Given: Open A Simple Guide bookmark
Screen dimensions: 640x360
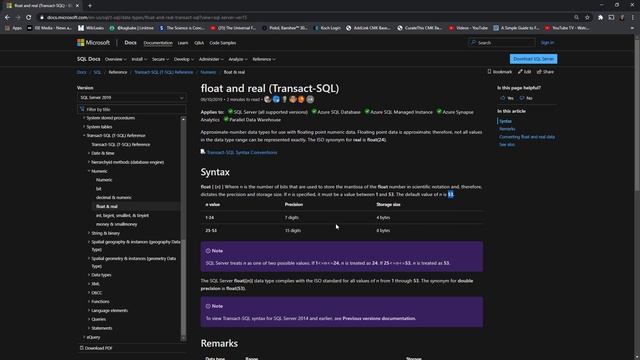Looking at the screenshot, I should (516, 28).
